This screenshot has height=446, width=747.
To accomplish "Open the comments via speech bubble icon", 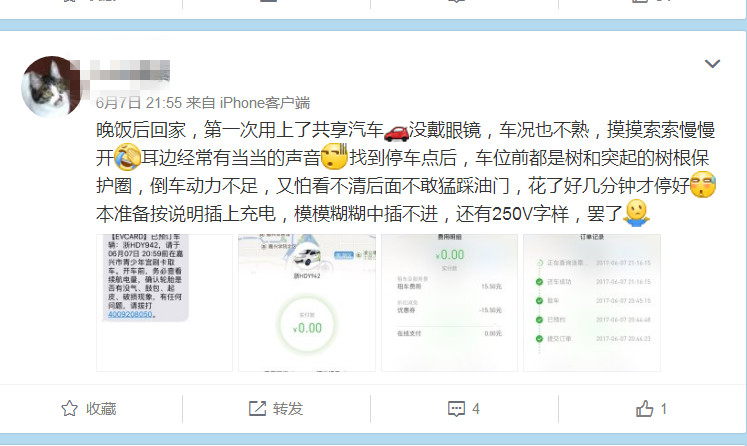I will pyautogui.click(x=456, y=409).
